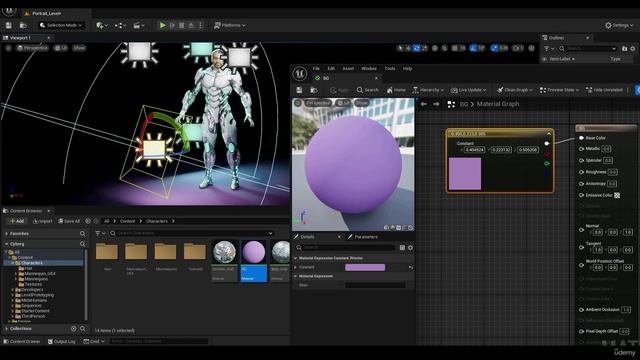This screenshot has height=360, width=640.
Task: Open the Tools menu in the material editor
Action: click(x=390, y=69)
